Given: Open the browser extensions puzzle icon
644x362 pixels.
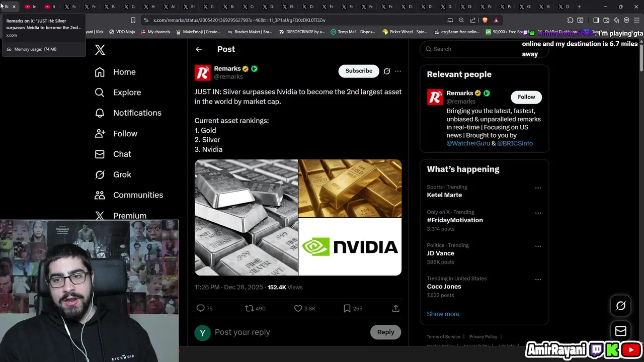Looking at the screenshot, I should 570,20.
